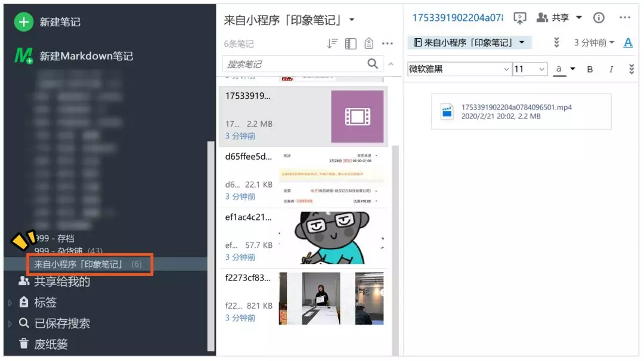Open the 废纸篓 trash
This screenshot has width=644, height=361.
[x=44, y=344]
